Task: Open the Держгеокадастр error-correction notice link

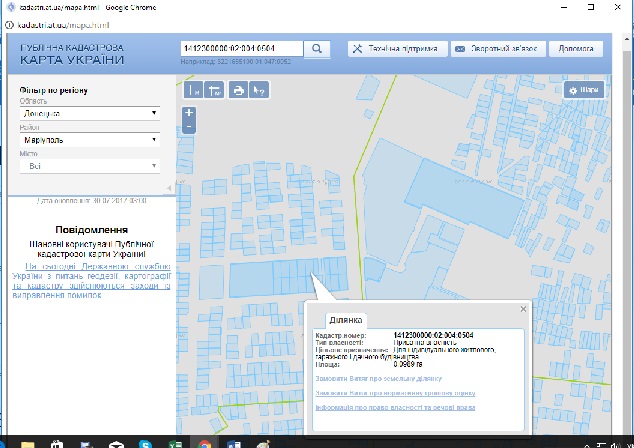Action: [91, 281]
